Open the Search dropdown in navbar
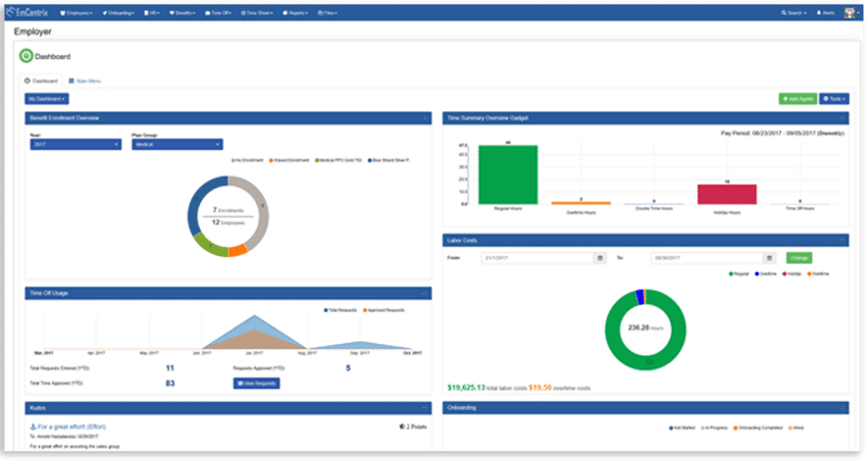 point(794,13)
